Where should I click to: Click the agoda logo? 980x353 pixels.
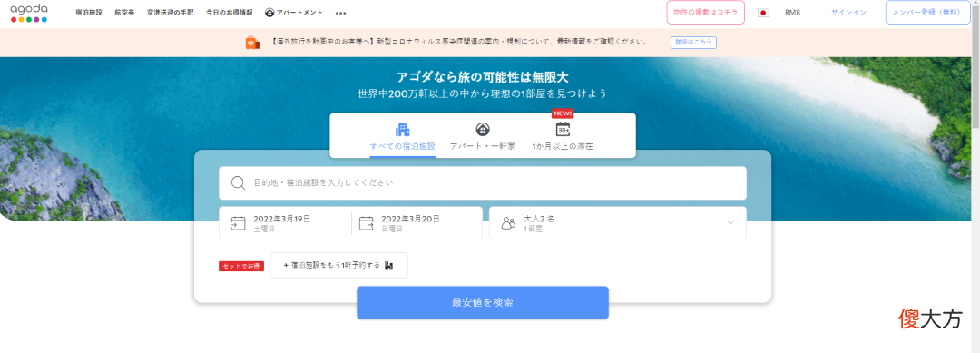pos(29,13)
